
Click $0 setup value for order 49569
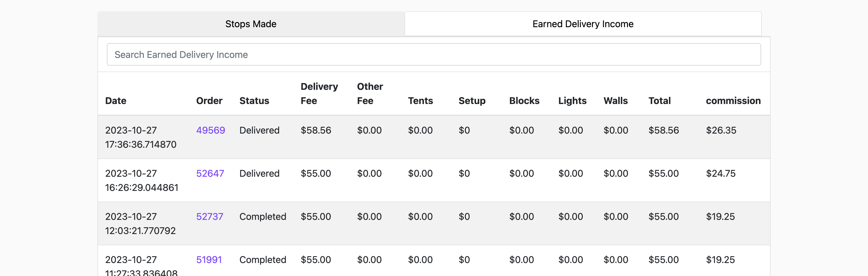pyautogui.click(x=464, y=130)
